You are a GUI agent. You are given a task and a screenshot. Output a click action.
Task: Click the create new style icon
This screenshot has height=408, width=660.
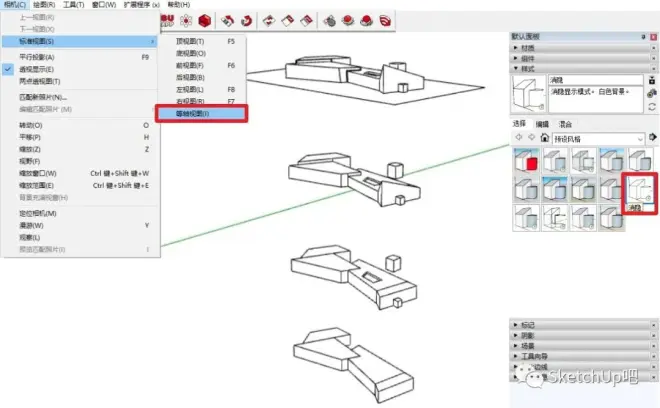click(652, 80)
